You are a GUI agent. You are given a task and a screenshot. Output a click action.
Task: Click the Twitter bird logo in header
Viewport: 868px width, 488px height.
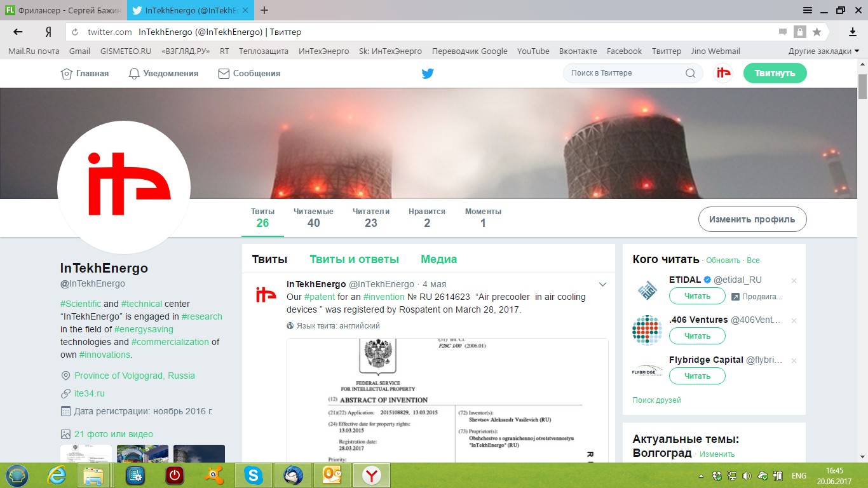pyautogui.click(x=428, y=74)
